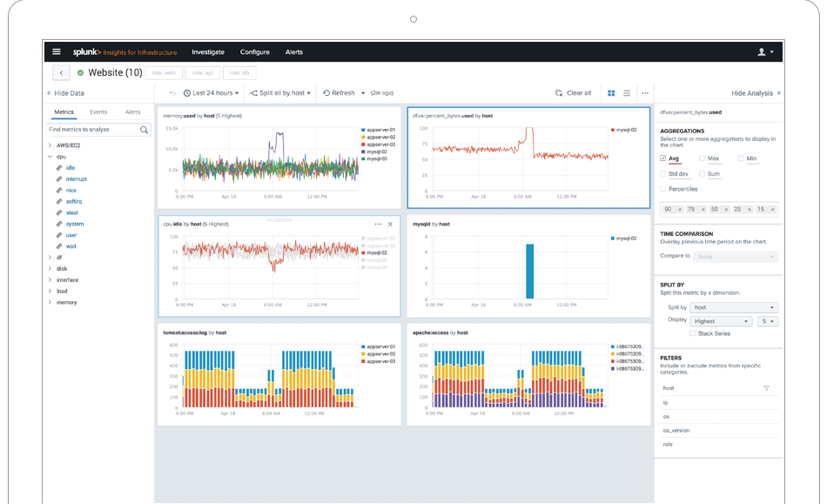The height and width of the screenshot is (504, 827).
Task: Remove the 75 percentile tag
Action: point(703,210)
